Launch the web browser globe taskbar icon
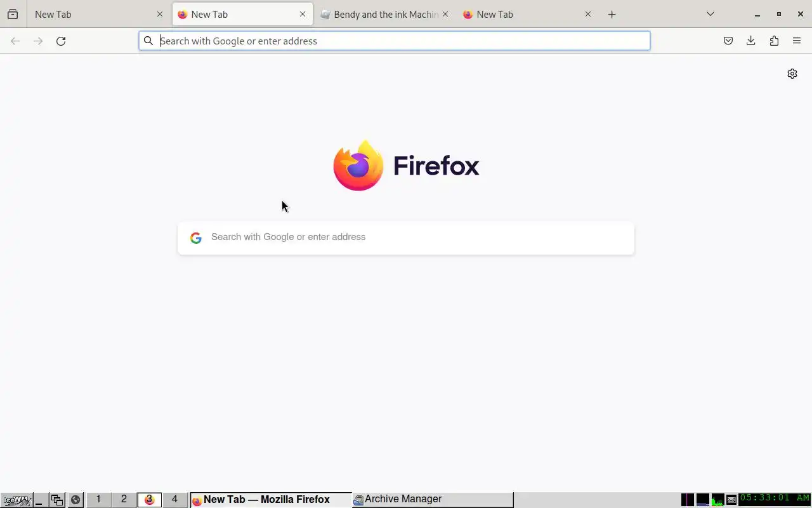812x508 pixels. [x=75, y=500]
